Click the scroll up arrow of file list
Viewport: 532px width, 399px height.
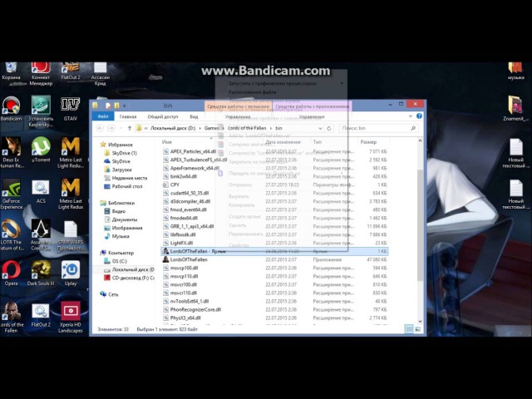420,140
